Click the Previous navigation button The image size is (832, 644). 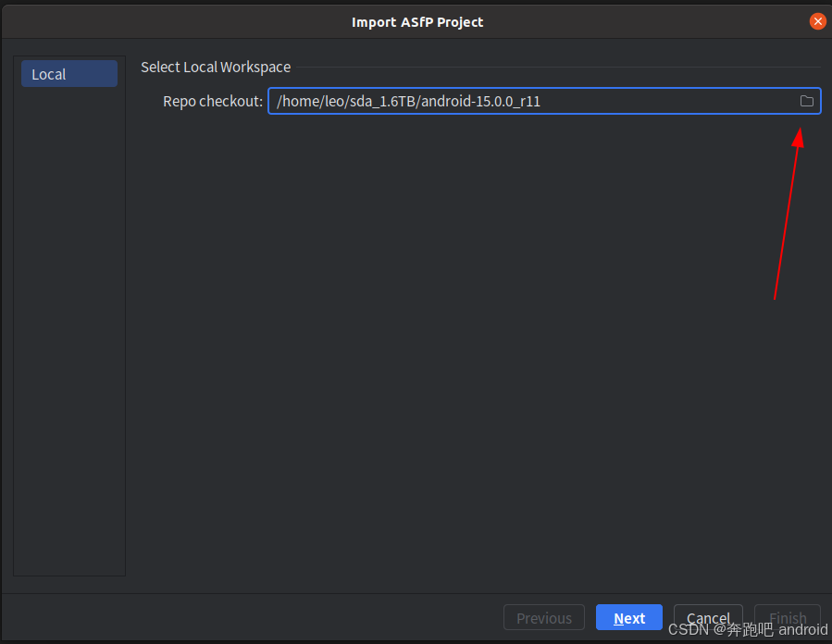pyautogui.click(x=543, y=617)
